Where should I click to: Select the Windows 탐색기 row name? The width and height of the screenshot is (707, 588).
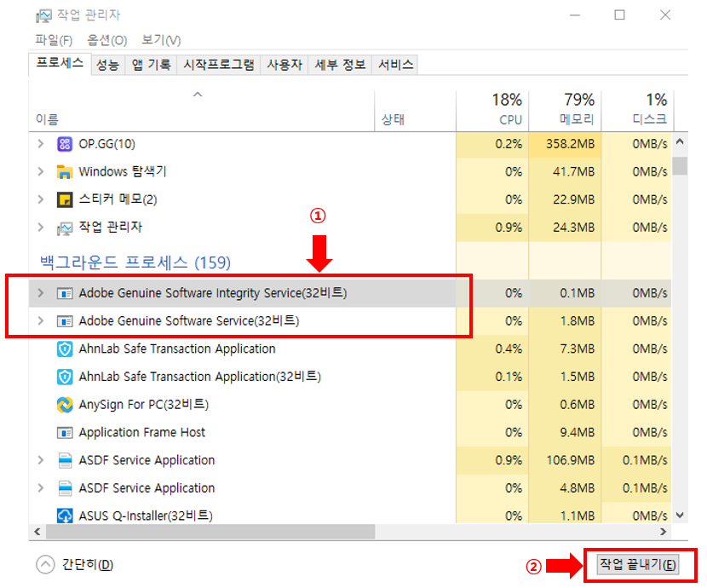123,172
